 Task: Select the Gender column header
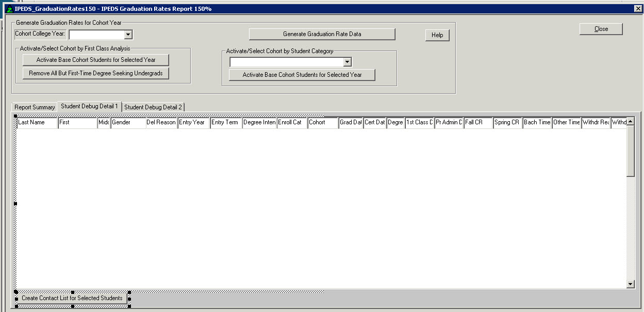click(128, 123)
